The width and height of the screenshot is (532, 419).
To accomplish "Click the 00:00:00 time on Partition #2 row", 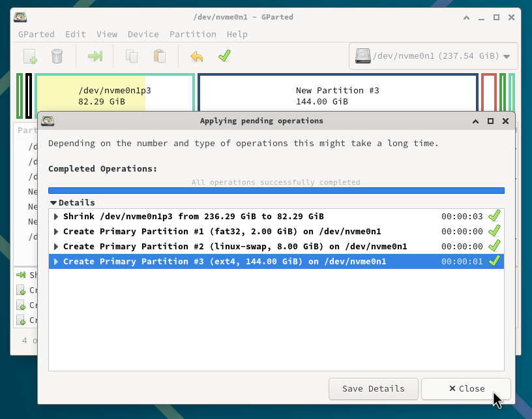I will point(462,247).
